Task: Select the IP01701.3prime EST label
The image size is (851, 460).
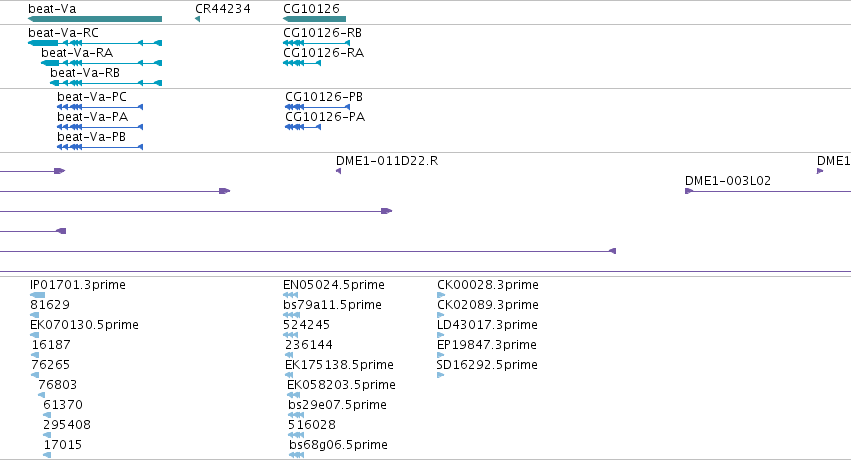Action: coord(78,285)
